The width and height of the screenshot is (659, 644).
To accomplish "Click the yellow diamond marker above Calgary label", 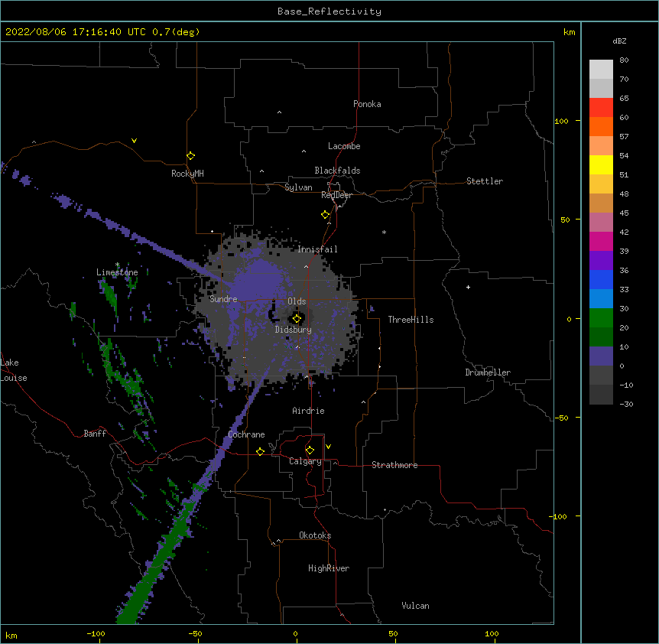I will [x=310, y=450].
